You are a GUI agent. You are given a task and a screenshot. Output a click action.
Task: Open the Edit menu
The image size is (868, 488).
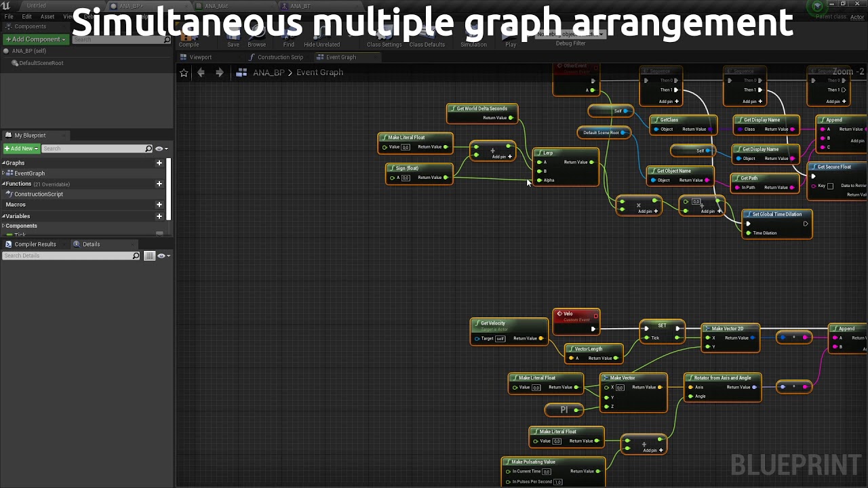pos(27,16)
